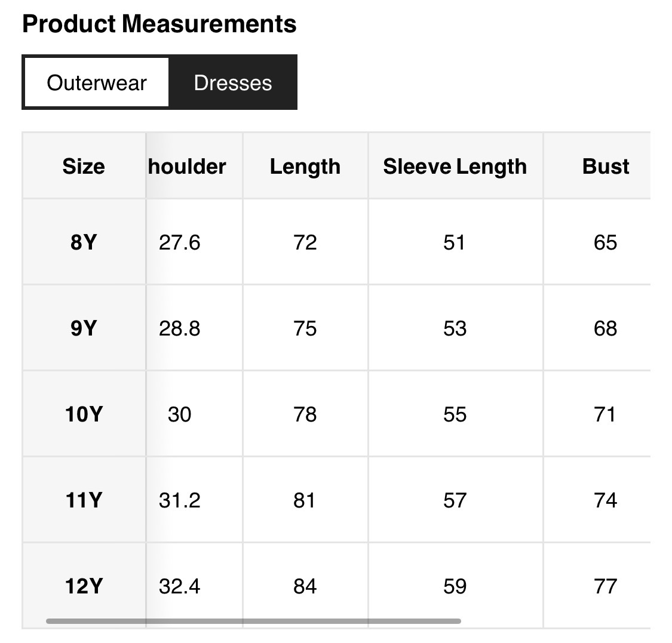Select the 10Y size row label
The width and height of the screenshot is (672, 643).
pyautogui.click(x=84, y=414)
